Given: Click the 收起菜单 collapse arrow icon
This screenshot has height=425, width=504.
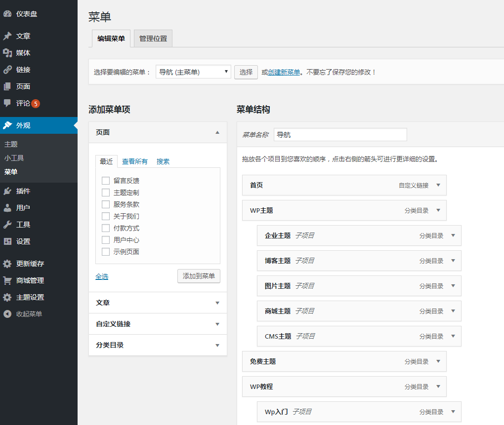Looking at the screenshot, I should [x=7, y=314].
